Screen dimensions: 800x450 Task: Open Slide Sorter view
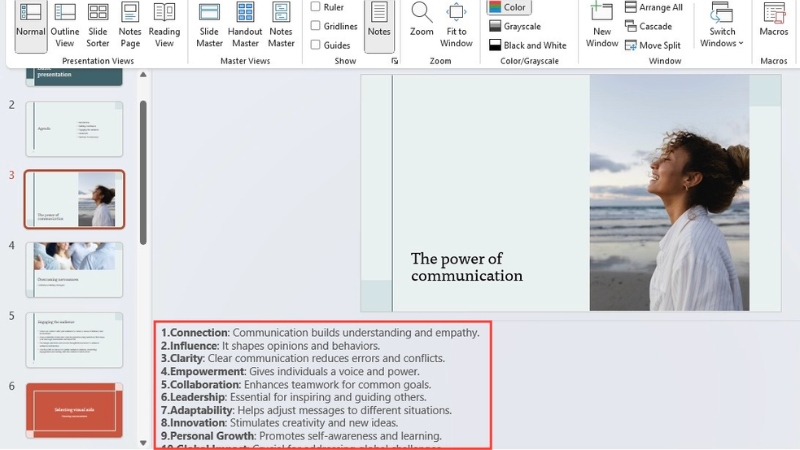click(97, 26)
